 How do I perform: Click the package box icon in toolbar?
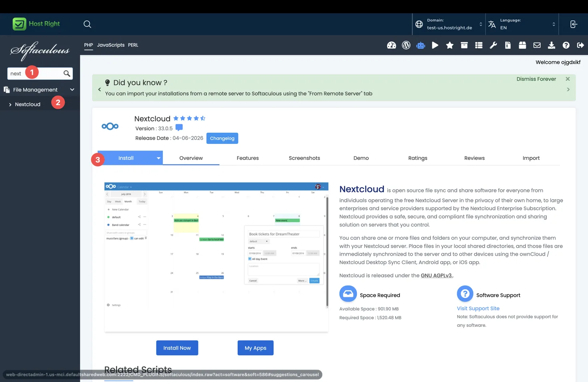(x=522, y=45)
